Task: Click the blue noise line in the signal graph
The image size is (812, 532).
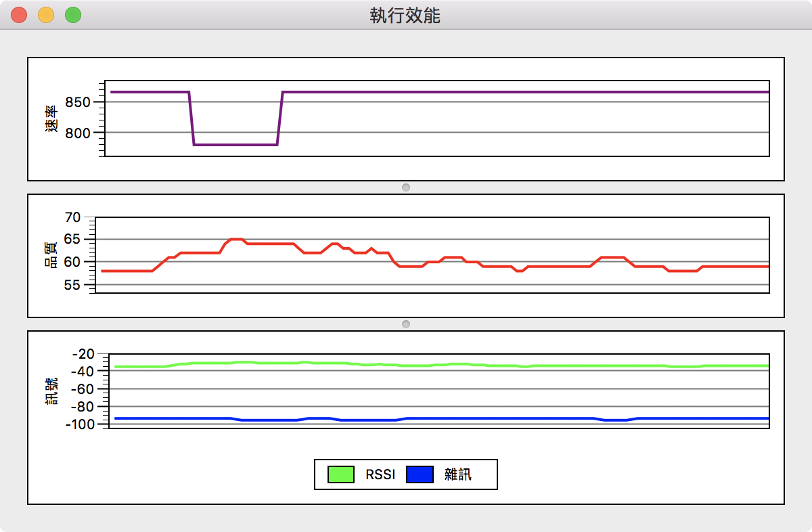Action: coord(442,418)
